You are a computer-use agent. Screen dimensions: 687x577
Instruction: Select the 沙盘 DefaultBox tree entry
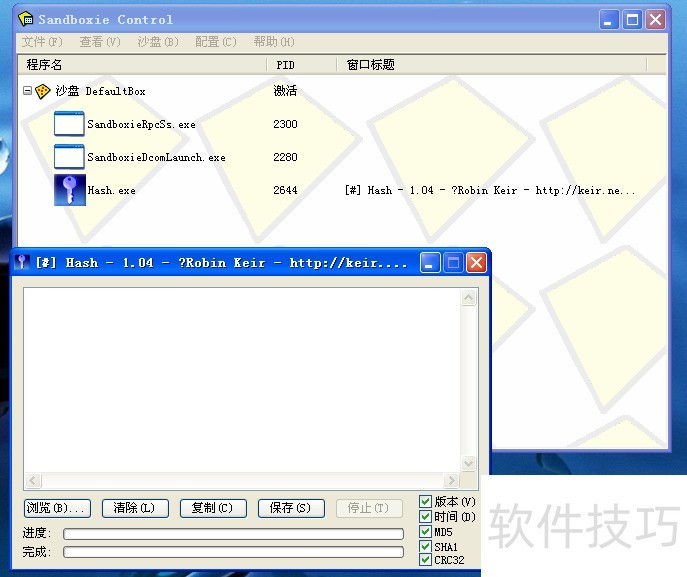(100, 91)
